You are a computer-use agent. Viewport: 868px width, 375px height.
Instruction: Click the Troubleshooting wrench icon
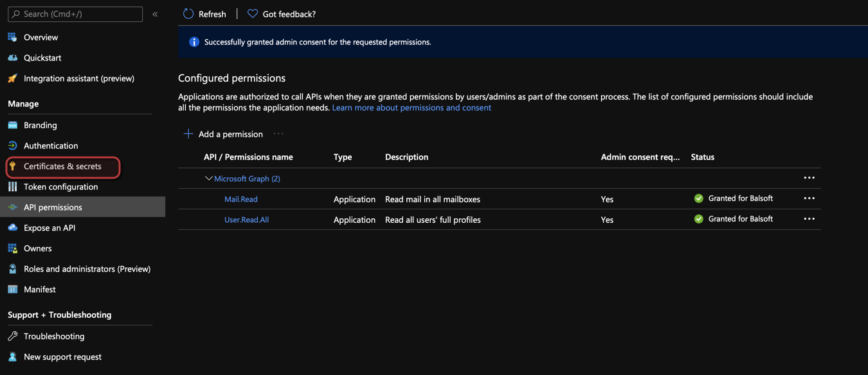point(12,336)
